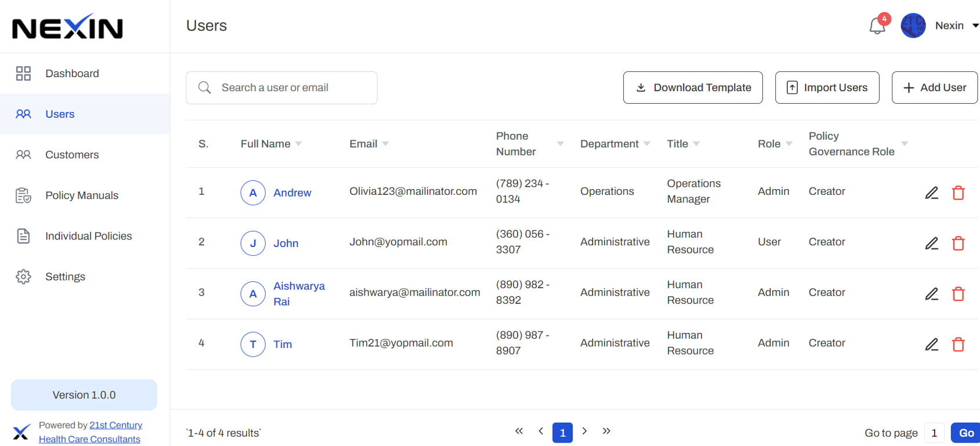This screenshot has height=446, width=980.
Task: Open the Department column filter arrow
Action: pos(647,144)
